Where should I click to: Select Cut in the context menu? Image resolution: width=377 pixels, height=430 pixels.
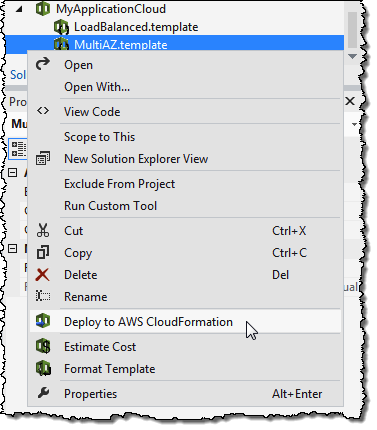185,231
